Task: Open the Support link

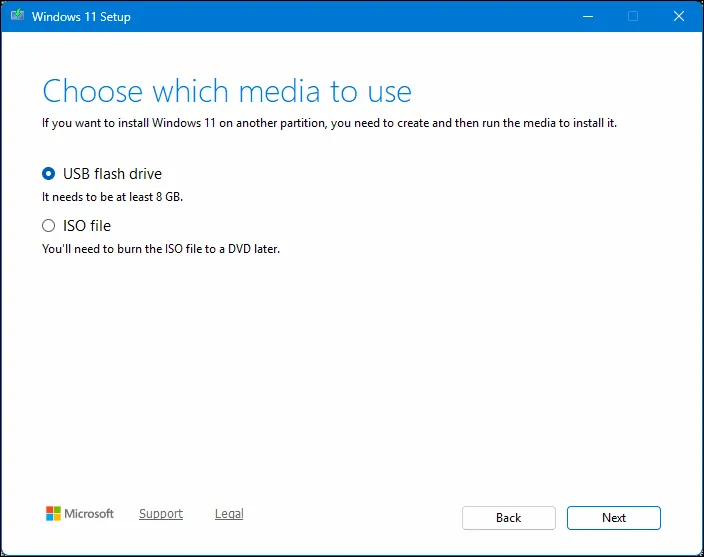Action: click(161, 513)
